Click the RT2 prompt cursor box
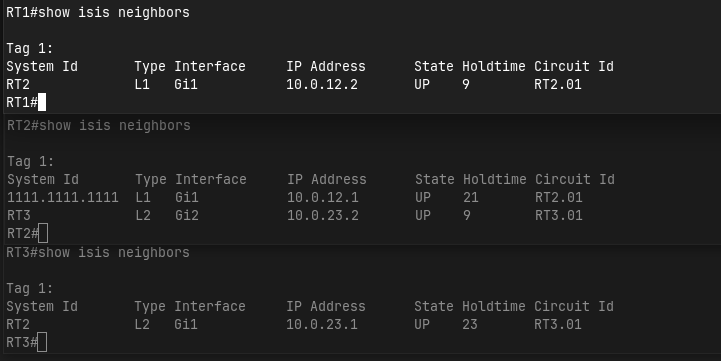The image size is (721, 361). [43, 233]
